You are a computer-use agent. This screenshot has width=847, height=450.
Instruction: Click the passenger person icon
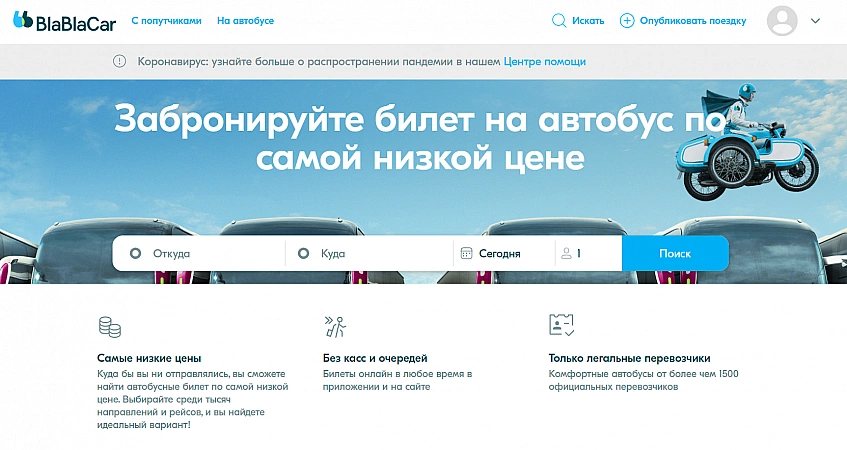click(566, 253)
